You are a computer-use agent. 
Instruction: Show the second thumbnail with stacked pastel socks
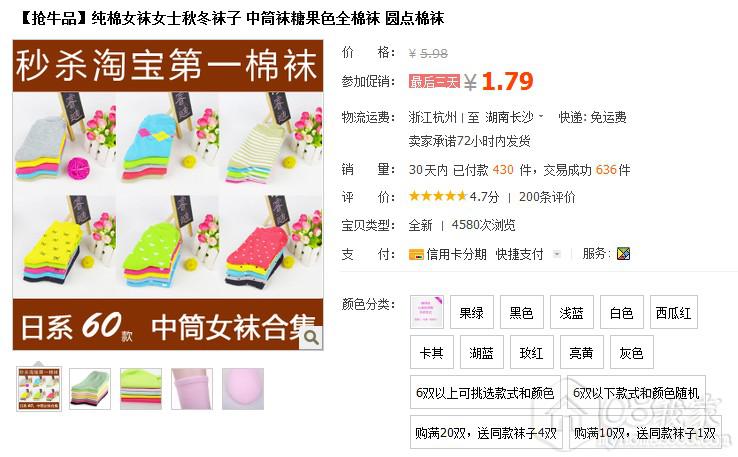click(x=90, y=389)
